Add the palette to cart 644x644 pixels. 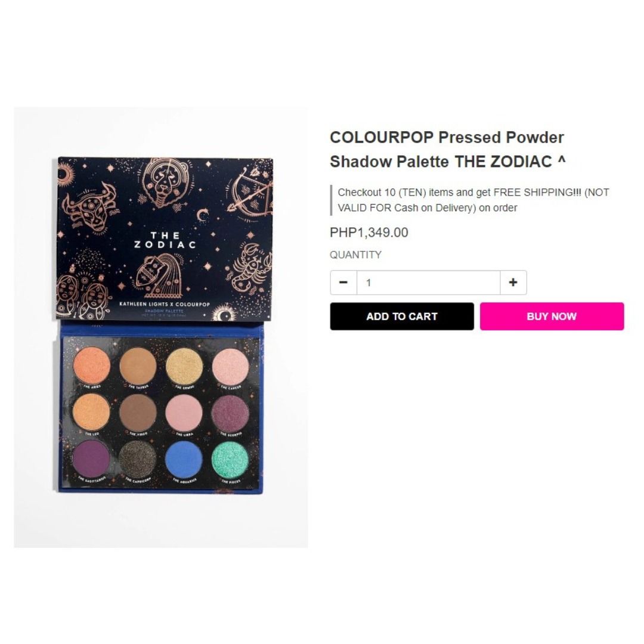tap(402, 316)
